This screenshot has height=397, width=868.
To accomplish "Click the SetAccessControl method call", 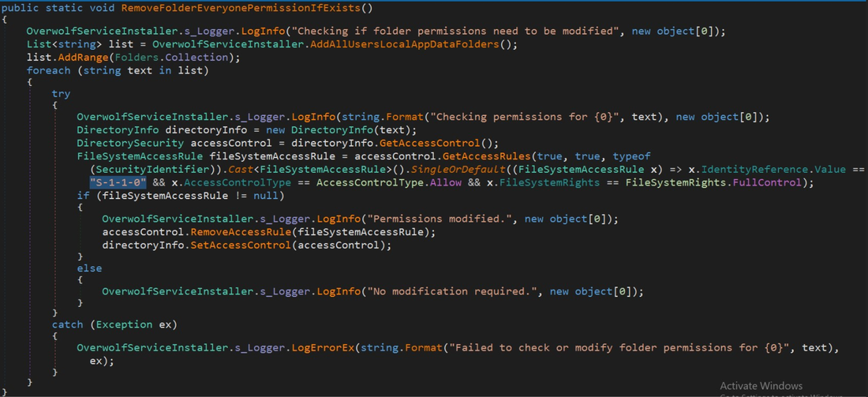I will tap(241, 244).
